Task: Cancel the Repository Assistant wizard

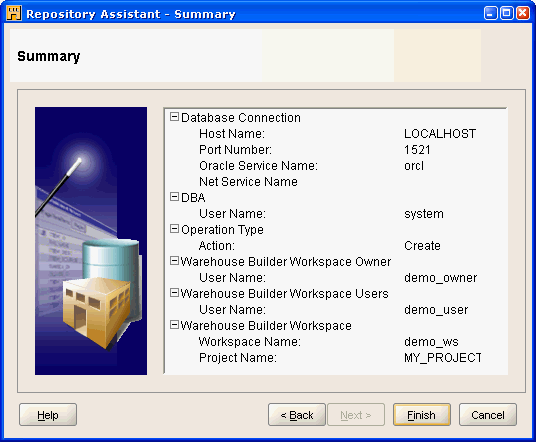Action: point(488,415)
